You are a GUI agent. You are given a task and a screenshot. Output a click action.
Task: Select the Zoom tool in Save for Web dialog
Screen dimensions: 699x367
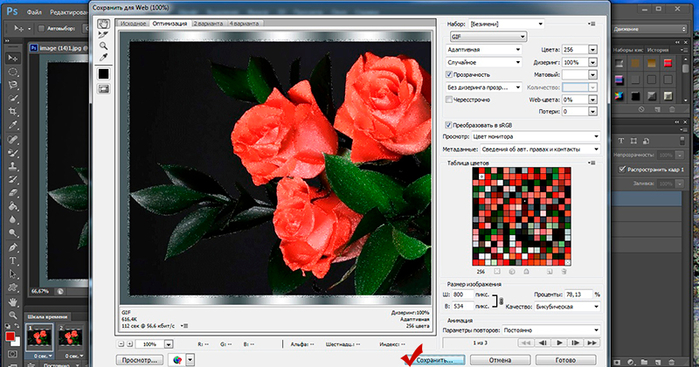(x=103, y=46)
